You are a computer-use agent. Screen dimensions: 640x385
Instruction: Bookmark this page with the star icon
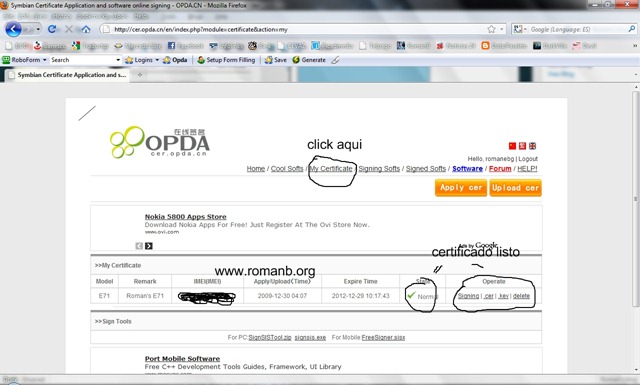click(491, 29)
